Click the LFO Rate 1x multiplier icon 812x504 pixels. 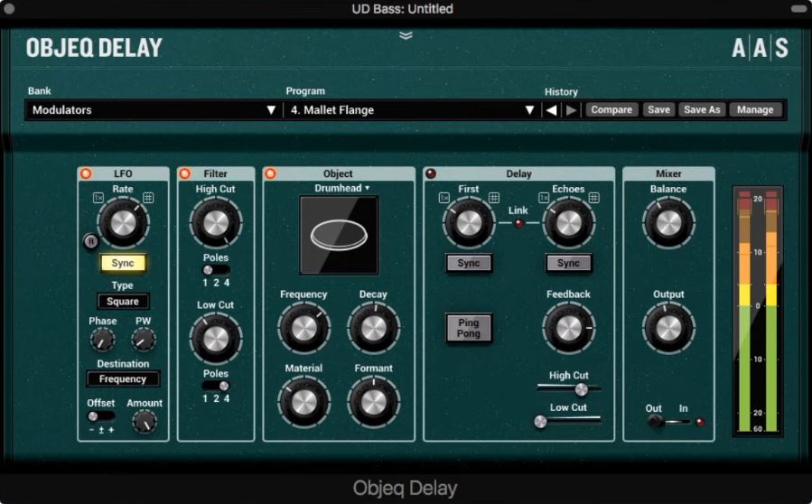pos(98,197)
